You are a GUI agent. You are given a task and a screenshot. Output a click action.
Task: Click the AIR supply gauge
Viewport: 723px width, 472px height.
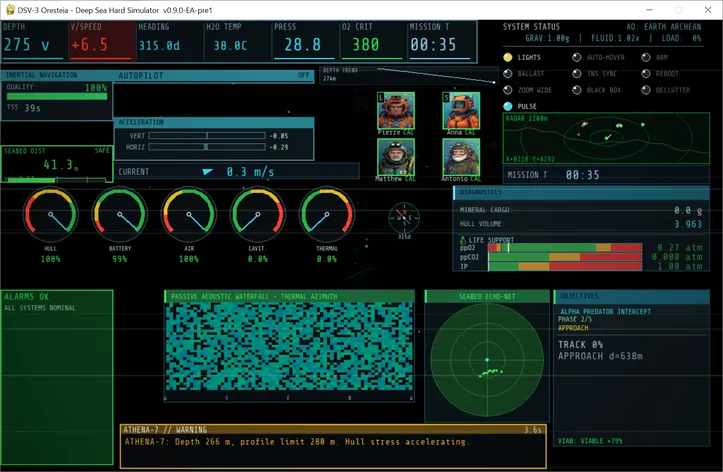tap(189, 214)
